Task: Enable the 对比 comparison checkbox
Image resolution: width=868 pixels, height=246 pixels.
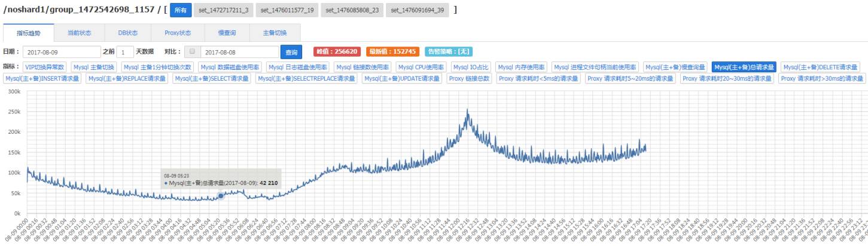Action: tap(192, 51)
